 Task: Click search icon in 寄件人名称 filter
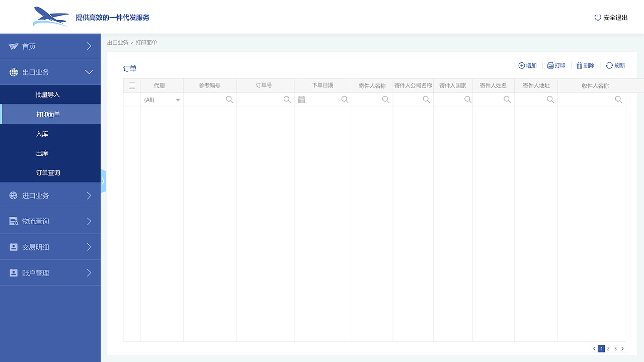point(386,100)
